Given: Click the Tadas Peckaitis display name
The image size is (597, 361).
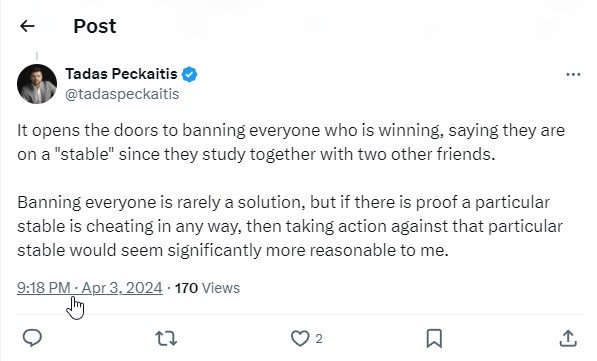Looking at the screenshot, I should (x=121, y=74).
